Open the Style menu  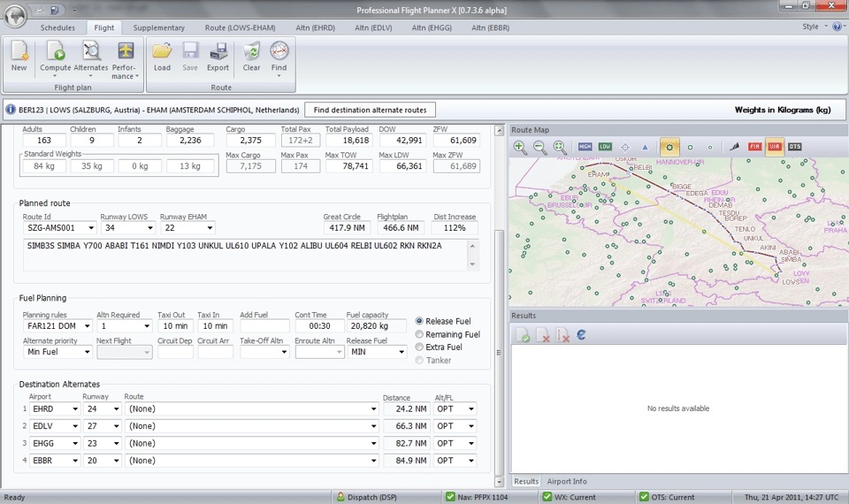pyautogui.click(x=815, y=27)
